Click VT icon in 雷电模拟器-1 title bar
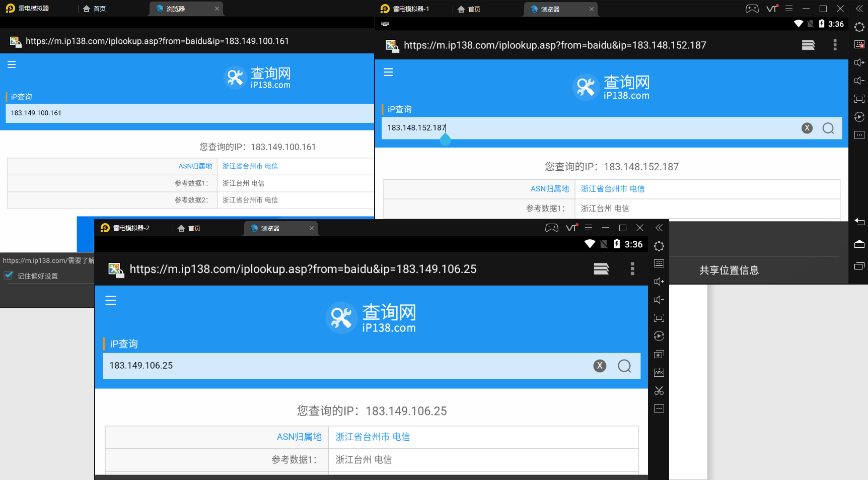Screen dimensions: 868x480 pos(772,9)
